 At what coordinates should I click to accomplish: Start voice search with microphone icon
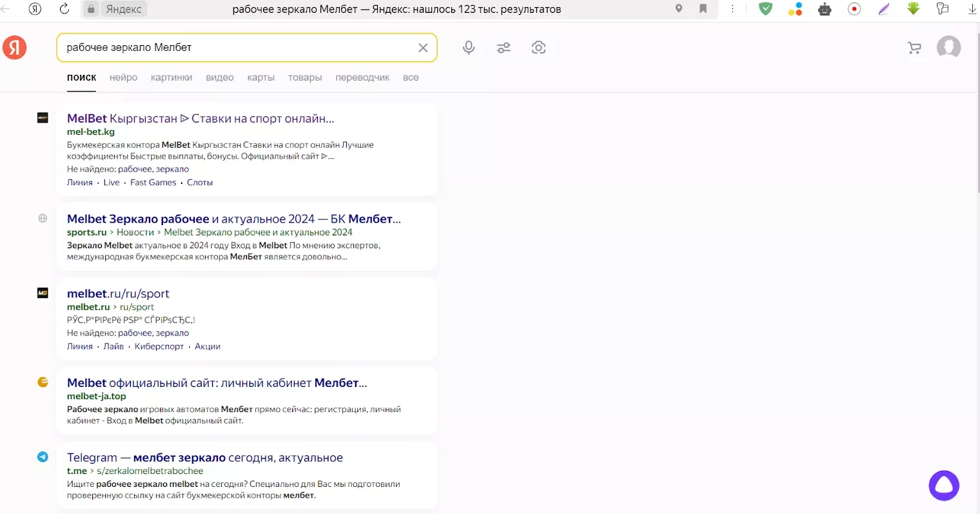469,48
